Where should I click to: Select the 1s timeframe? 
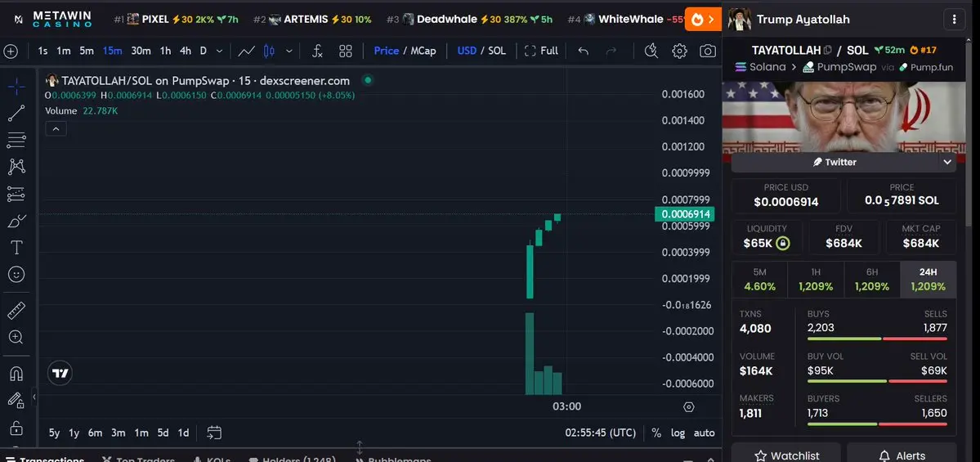point(43,51)
